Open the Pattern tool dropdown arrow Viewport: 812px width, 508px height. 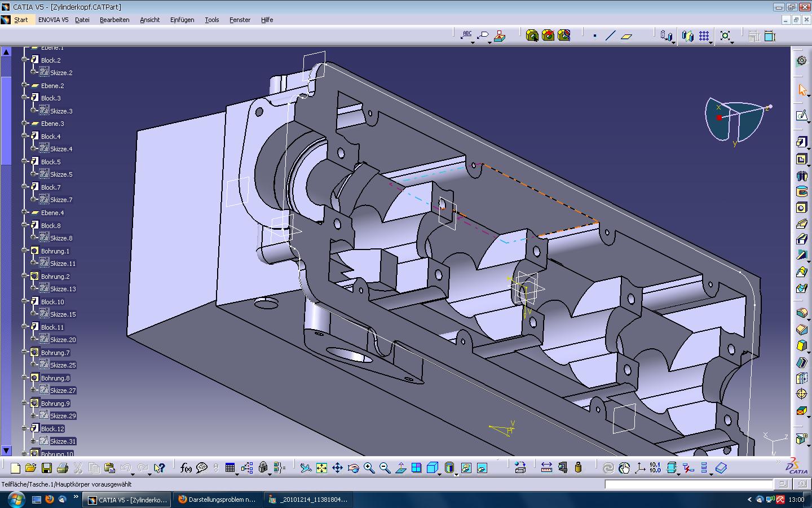coord(710,42)
